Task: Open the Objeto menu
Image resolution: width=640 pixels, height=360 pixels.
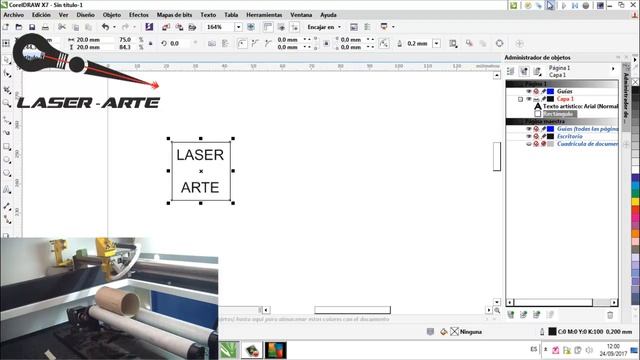Action: [x=112, y=15]
